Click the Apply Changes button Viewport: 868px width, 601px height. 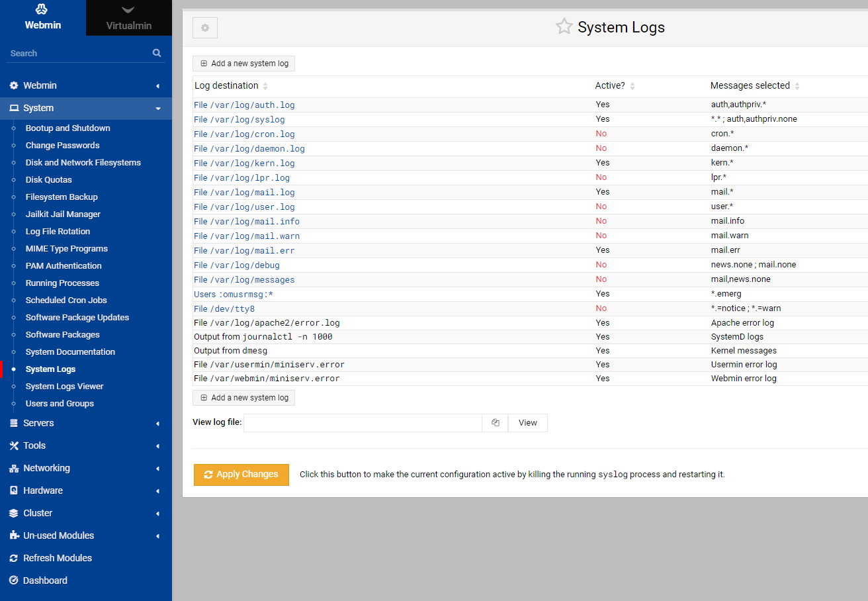pos(241,475)
